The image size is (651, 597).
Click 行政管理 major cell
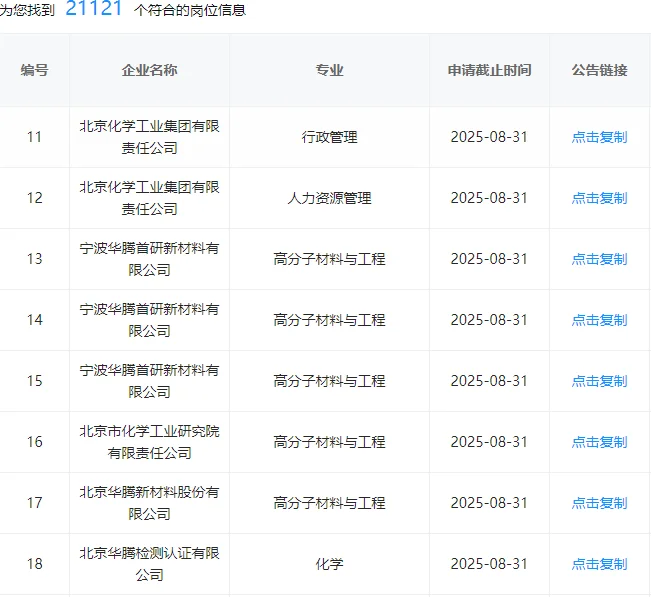[329, 137]
